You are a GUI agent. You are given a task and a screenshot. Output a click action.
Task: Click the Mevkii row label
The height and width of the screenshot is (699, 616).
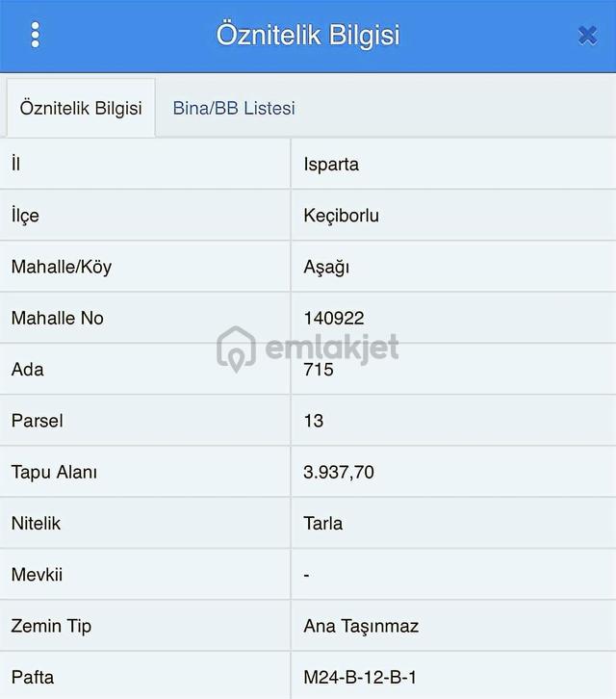point(37,575)
